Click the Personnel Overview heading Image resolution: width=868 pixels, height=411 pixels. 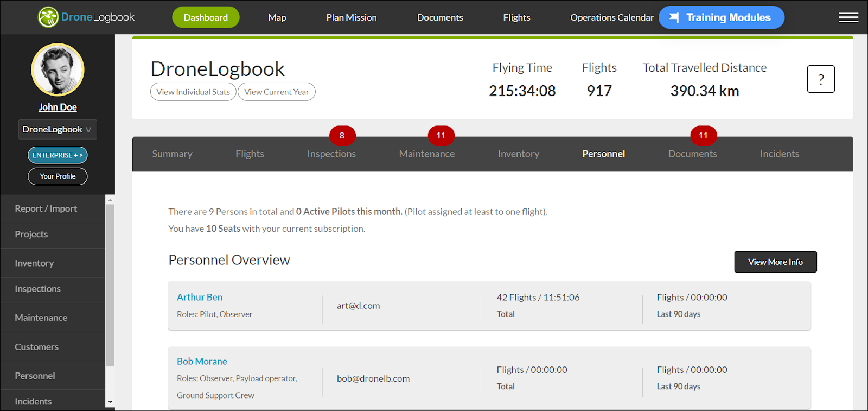click(229, 260)
